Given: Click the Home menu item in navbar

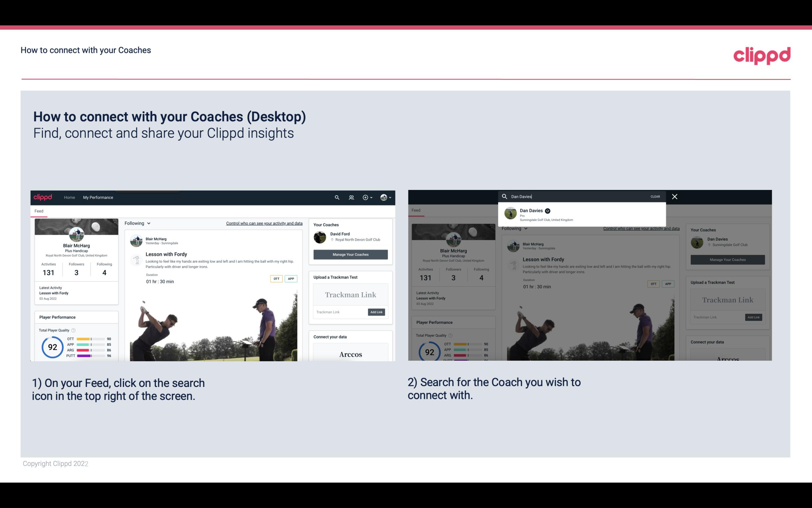Looking at the screenshot, I should tap(69, 197).
